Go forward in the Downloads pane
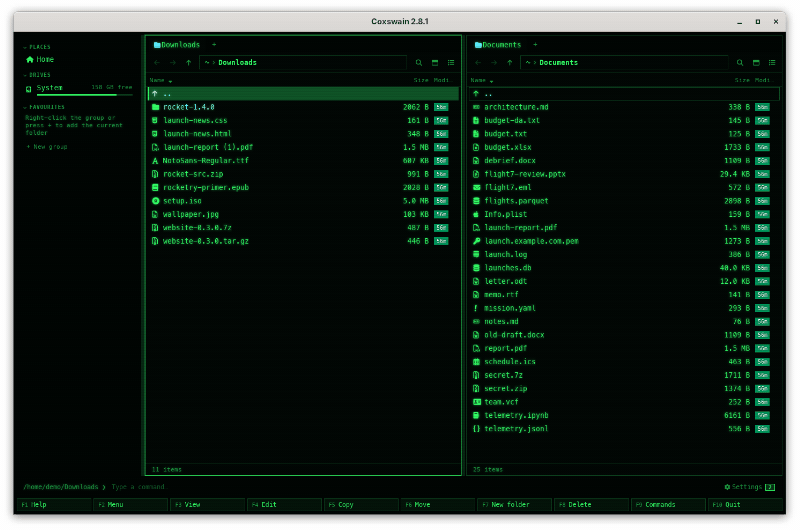The image size is (800, 530). pyautogui.click(x=173, y=63)
